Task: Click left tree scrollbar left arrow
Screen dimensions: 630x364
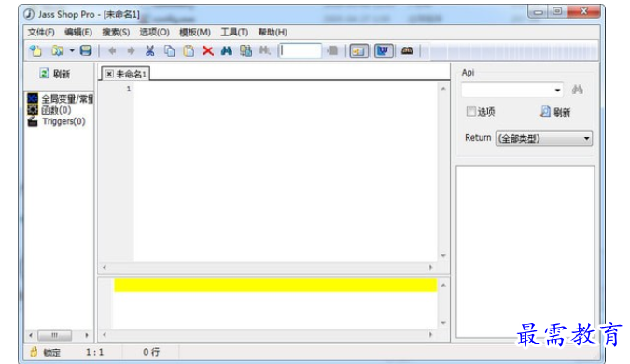Action: (x=31, y=335)
